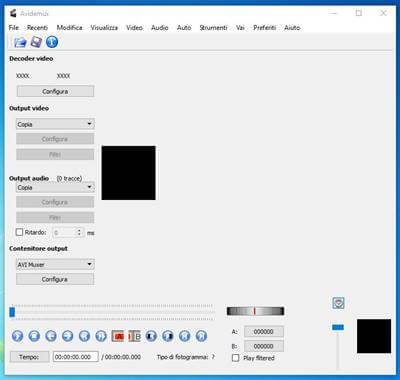Open the Aiuto menu
The image size is (400, 380).
tap(292, 28)
